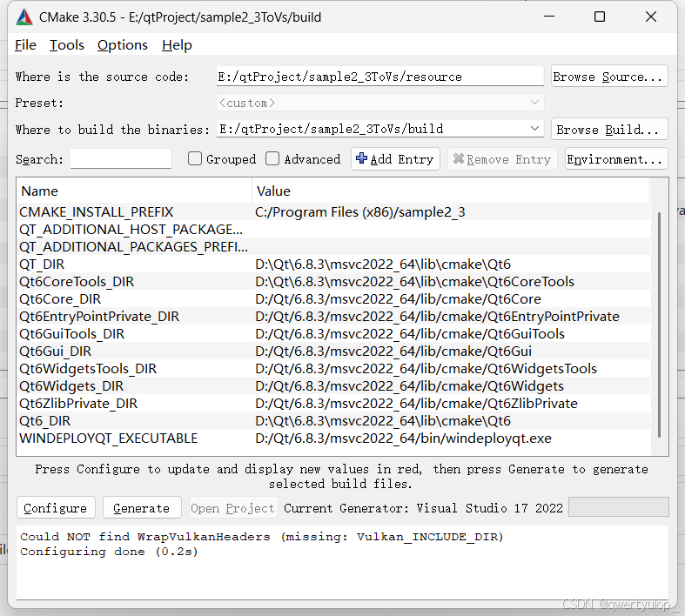Viewport: 685px width, 616px height.
Task: Click Browse Source button
Action: pos(609,77)
